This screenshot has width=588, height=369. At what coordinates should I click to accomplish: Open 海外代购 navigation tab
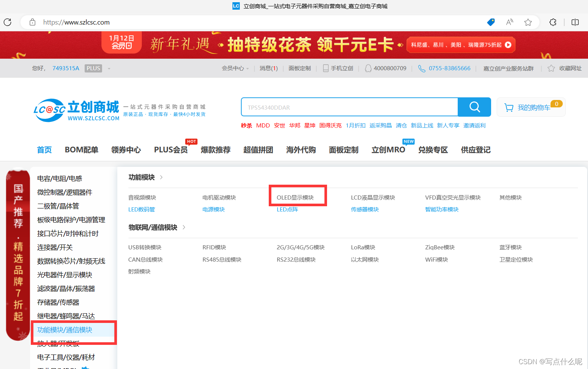click(301, 150)
